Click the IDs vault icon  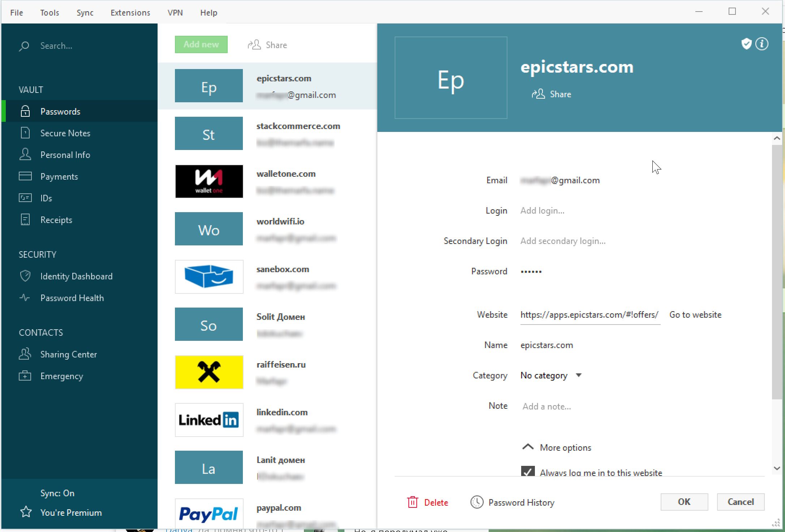point(24,198)
